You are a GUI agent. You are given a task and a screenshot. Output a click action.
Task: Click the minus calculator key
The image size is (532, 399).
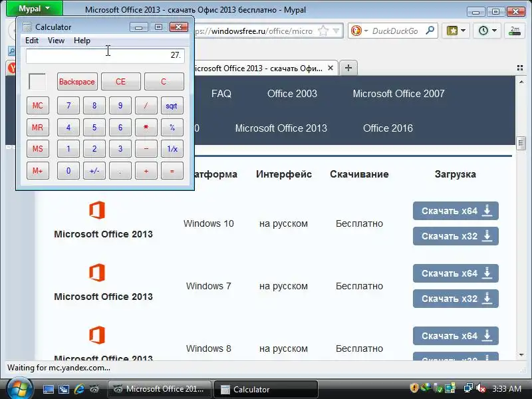[146, 148]
